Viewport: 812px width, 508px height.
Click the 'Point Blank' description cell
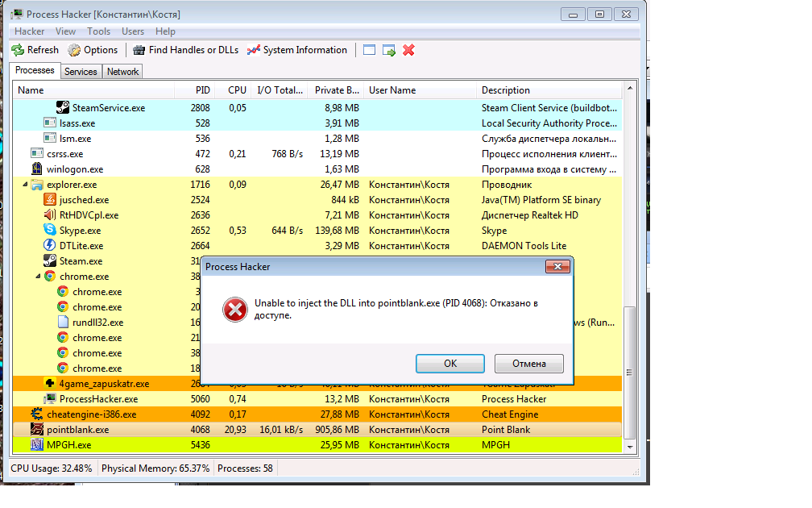click(x=506, y=430)
